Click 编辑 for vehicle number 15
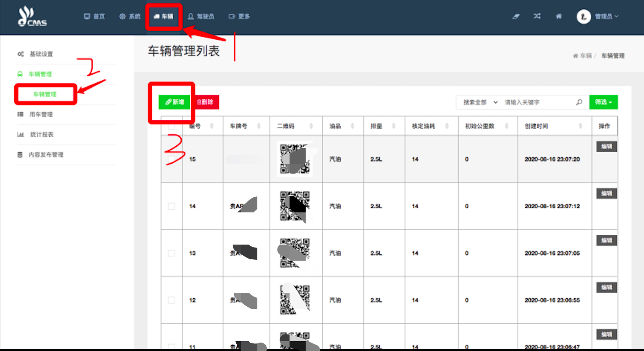 click(x=606, y=147)
